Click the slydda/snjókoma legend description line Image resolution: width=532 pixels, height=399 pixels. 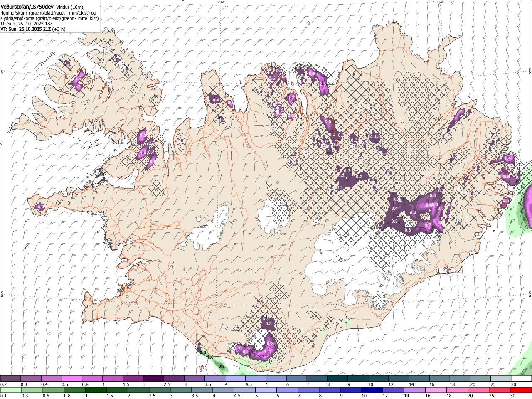49,18
